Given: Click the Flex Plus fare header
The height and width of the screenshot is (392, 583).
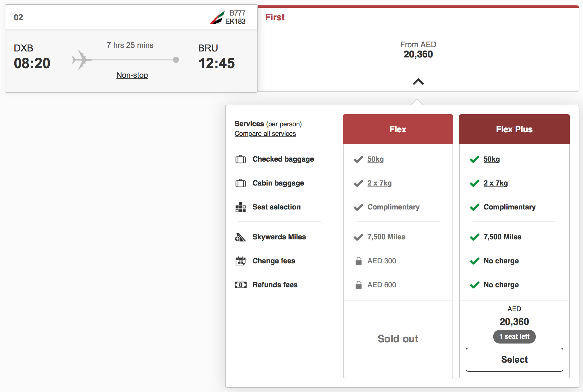Looking at the screenshot, I should [514, 129].
